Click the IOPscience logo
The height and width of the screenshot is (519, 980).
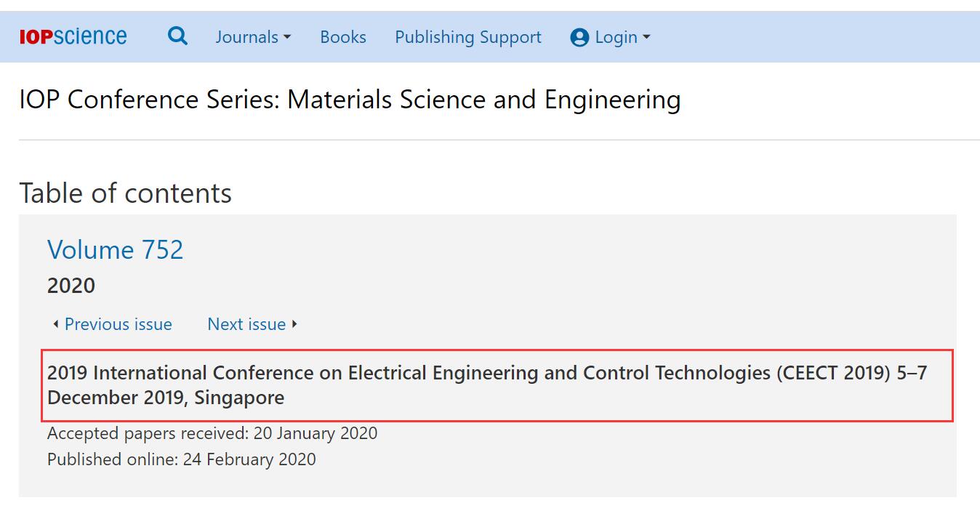73,36
